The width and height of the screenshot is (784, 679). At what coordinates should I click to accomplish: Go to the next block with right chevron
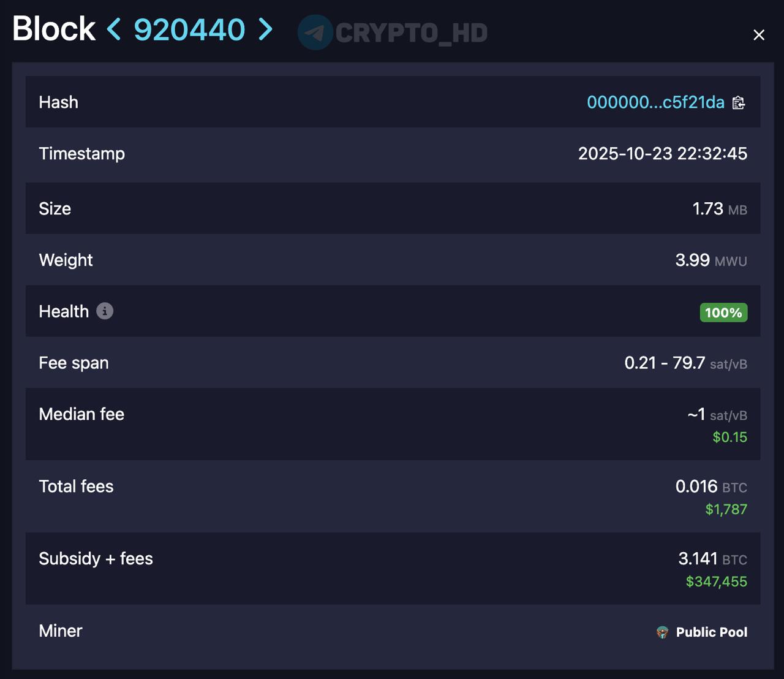(x=265, y=29)
